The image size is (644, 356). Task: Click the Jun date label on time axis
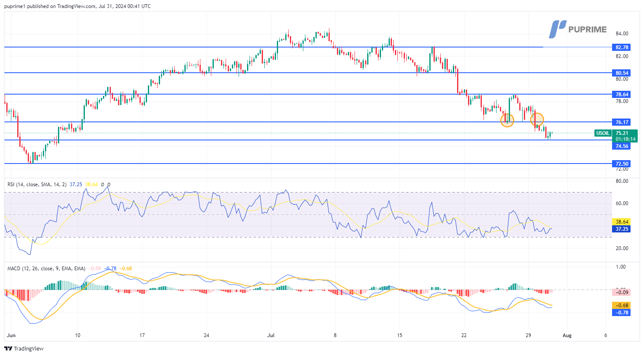coord(11,335)
